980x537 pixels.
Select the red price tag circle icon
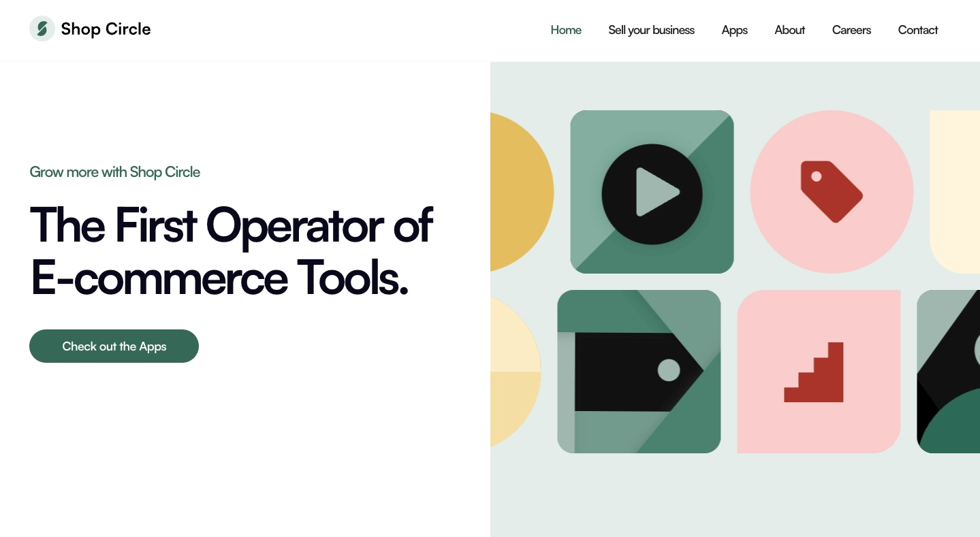pos(832,192)
